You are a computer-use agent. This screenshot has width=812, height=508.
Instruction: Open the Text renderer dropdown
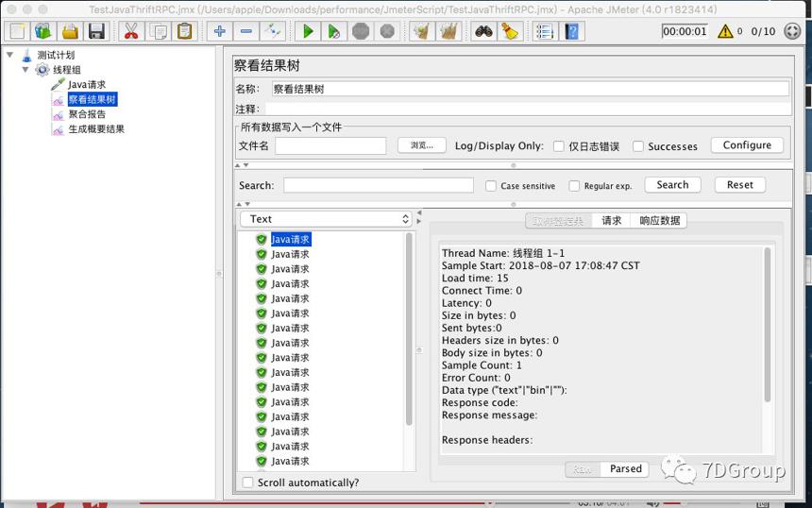coord(326,219)
